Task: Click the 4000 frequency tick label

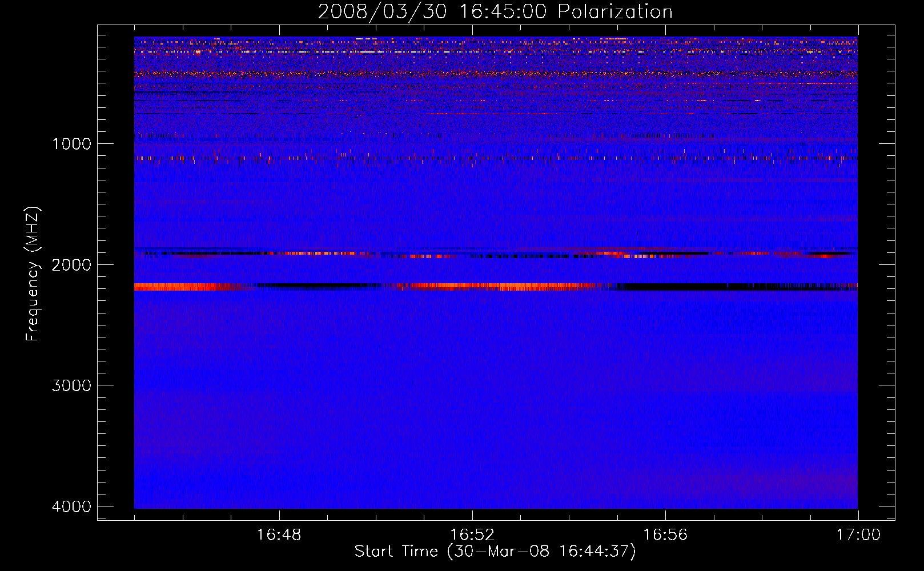Action: point(71,506)
